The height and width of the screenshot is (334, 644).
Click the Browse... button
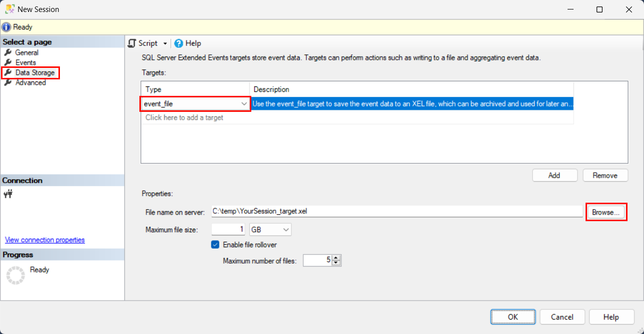click(606, 212)
